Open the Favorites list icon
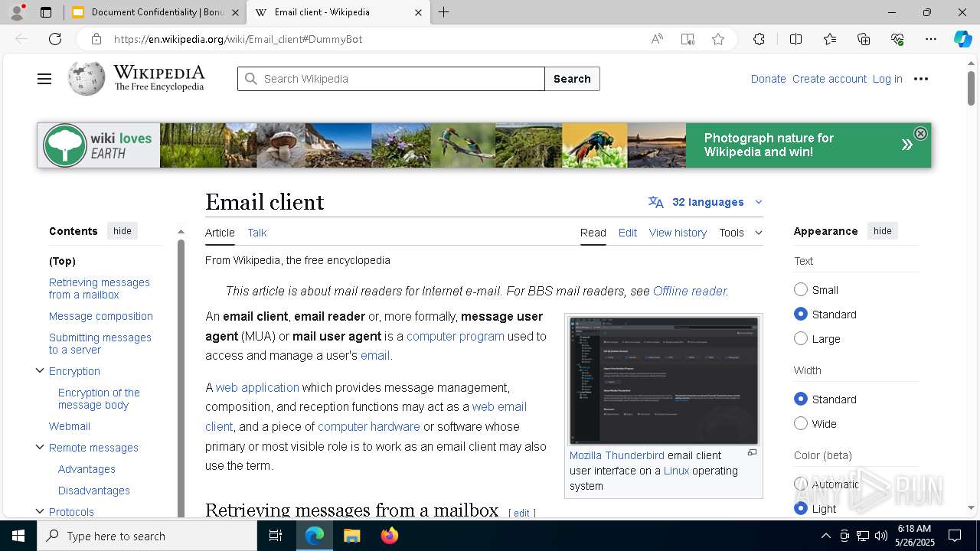This screenshot has width=980, height=551. point(830,39)
